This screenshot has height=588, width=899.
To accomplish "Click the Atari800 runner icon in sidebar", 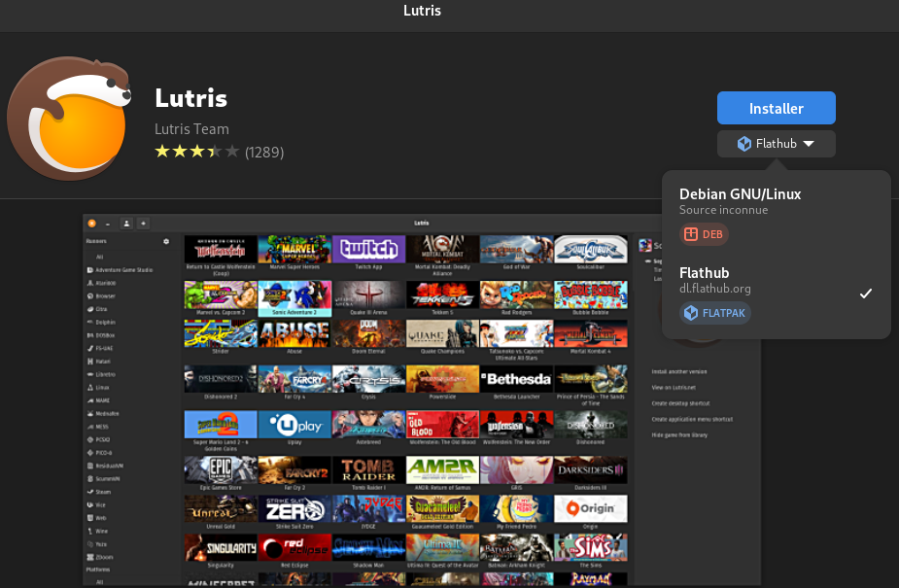I will [x=90, y=283].
